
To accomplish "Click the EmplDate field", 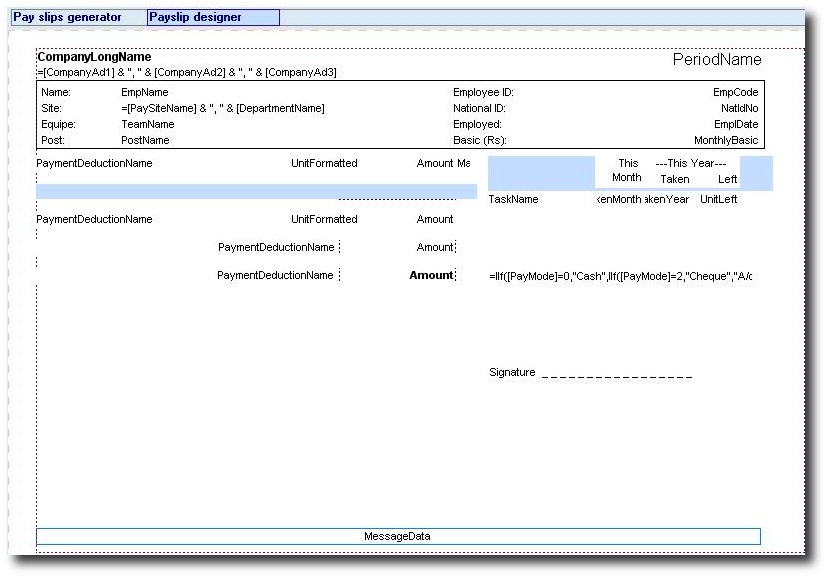I will tap(736, 124).
